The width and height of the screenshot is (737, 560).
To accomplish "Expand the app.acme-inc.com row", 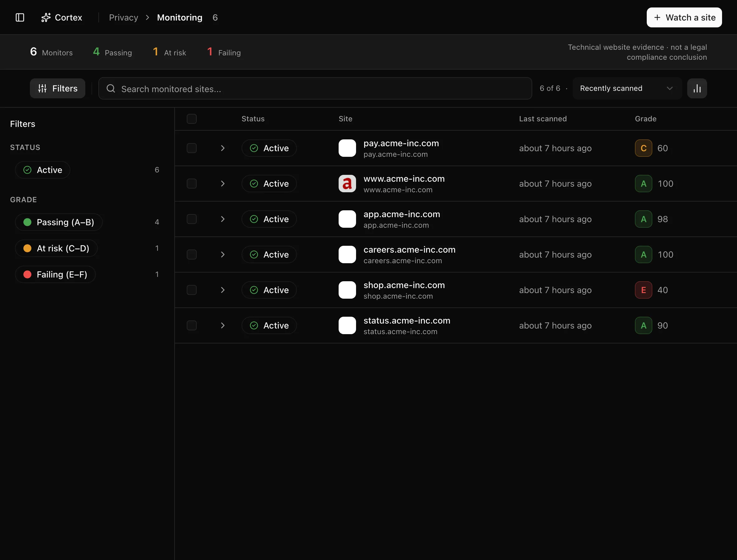I will pyautogui.click(x=223, y=219).
